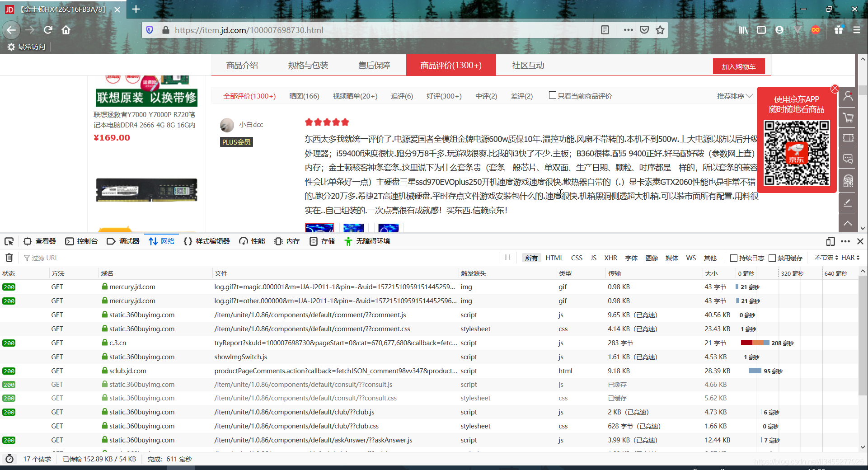Reload the current page
This screenshot has width=868, height=470.
(48, 30)
